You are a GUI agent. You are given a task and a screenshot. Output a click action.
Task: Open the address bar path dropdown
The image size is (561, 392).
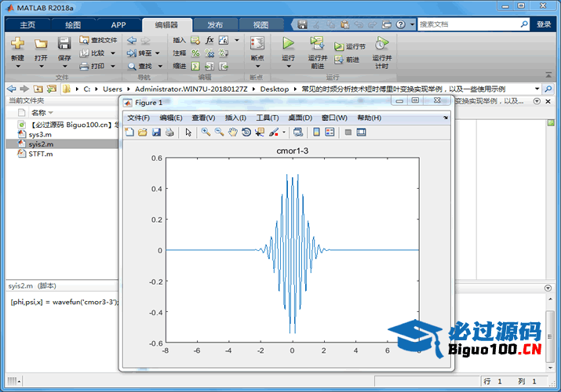click(537, 89)
